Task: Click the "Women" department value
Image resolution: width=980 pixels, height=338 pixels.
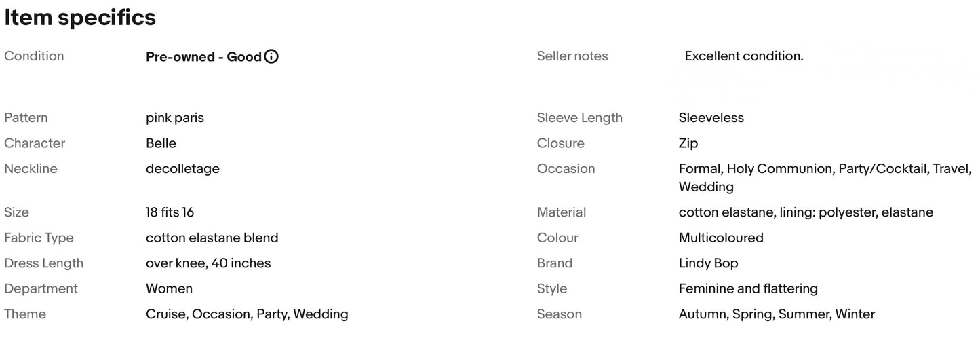Action: click(169, 289)
